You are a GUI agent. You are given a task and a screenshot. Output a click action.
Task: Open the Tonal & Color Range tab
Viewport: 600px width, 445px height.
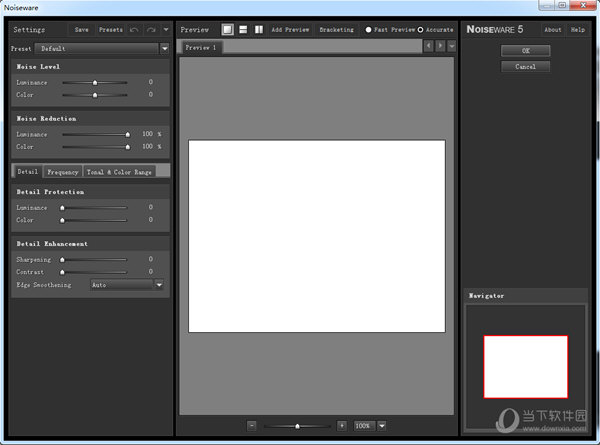click(x=119, y=172)
